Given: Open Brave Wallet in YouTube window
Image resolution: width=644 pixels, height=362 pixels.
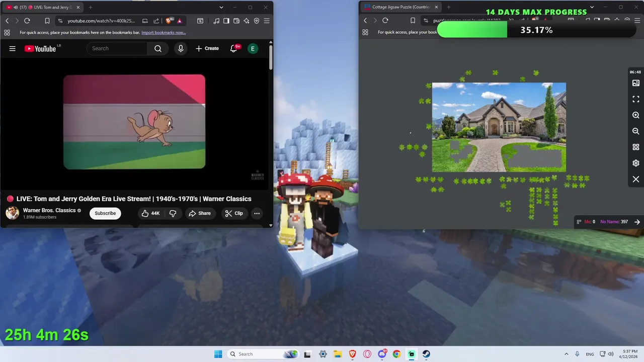Looking at the screenshot, I should tap(236, 21).
